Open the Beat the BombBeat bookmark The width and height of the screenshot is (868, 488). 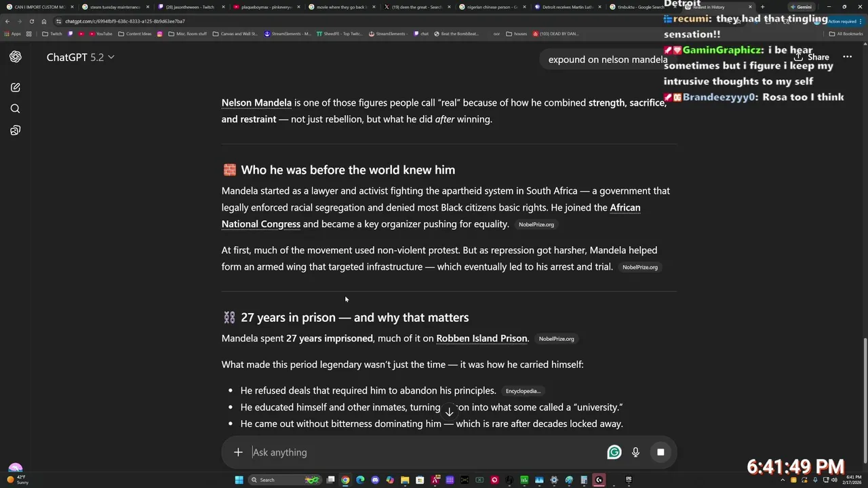(x=456, y=33)
